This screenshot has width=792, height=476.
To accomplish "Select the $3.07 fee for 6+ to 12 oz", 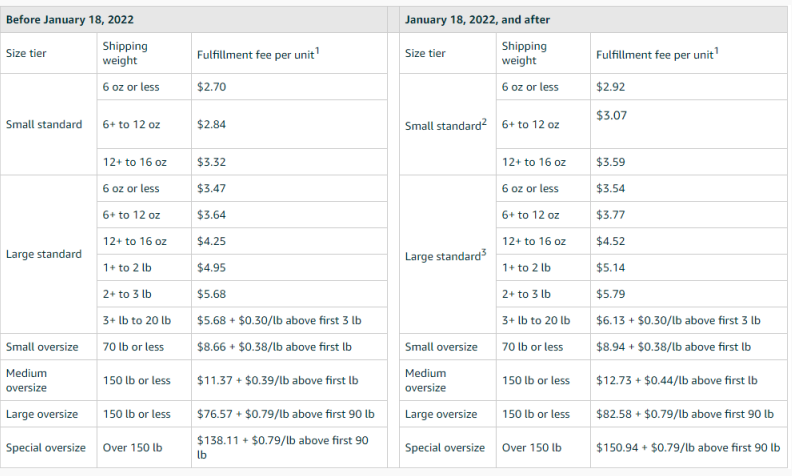I will 611,115.
